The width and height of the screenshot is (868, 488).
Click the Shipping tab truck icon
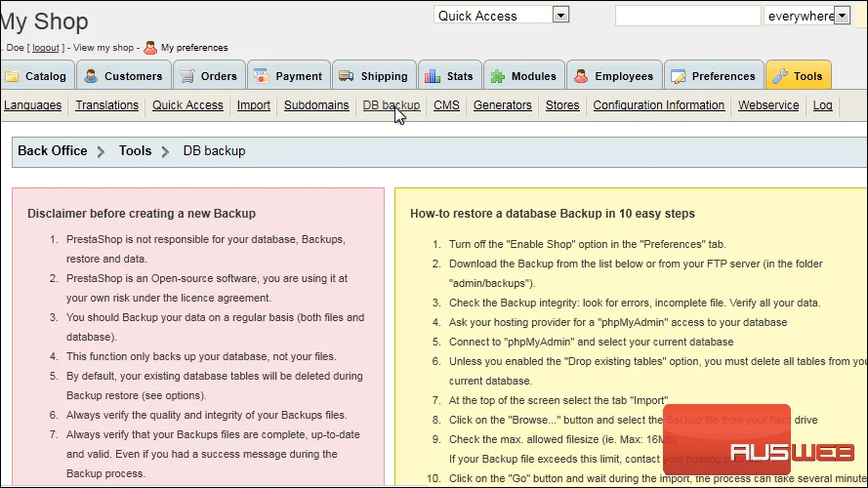(x=347, y=76)
